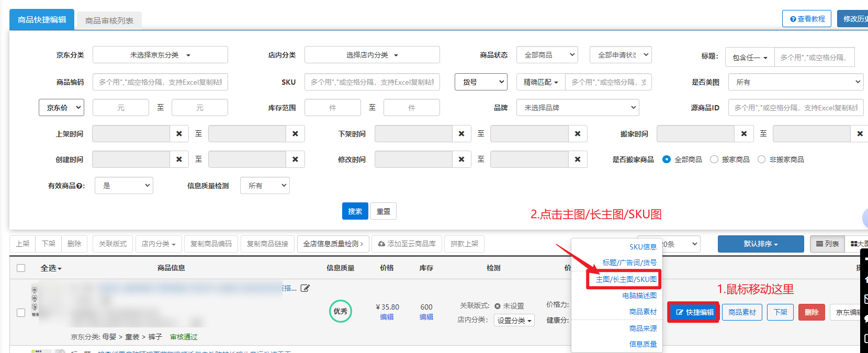868x353 pixels.
Task: Open 查看教程 tutorial help
Action: (806, 19)
